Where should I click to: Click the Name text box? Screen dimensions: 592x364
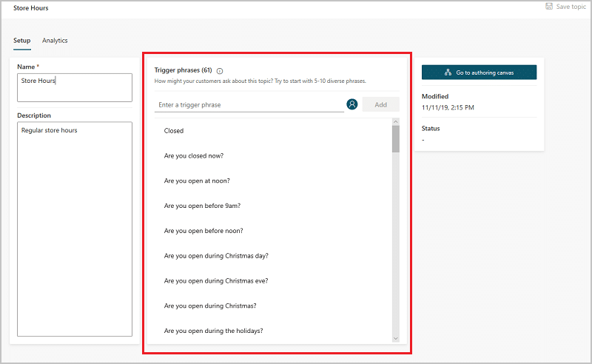[x=75, y=87]
